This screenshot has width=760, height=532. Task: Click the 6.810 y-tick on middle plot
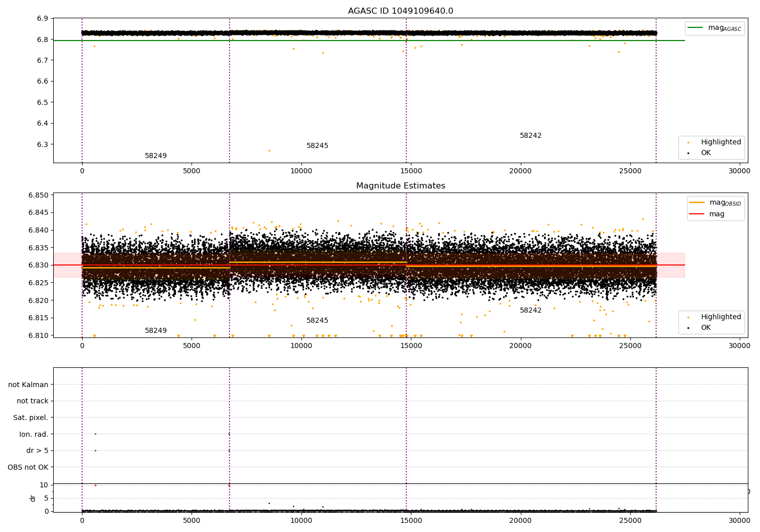(39, 335)
